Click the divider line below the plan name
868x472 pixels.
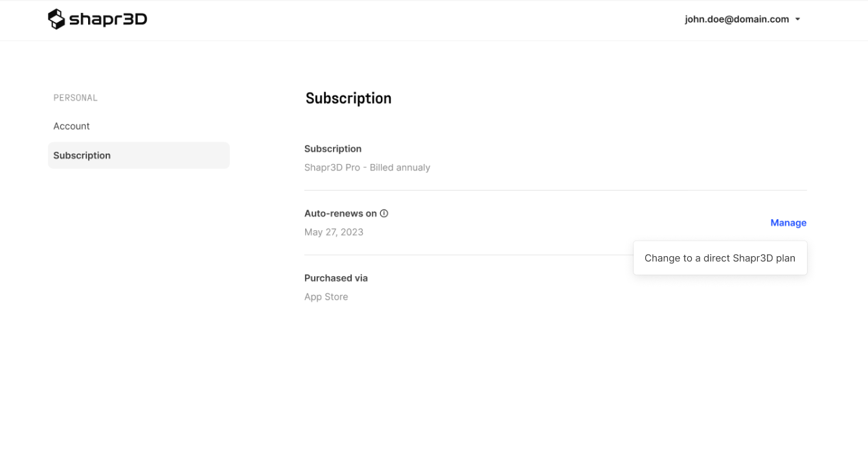tap(555, 191)
